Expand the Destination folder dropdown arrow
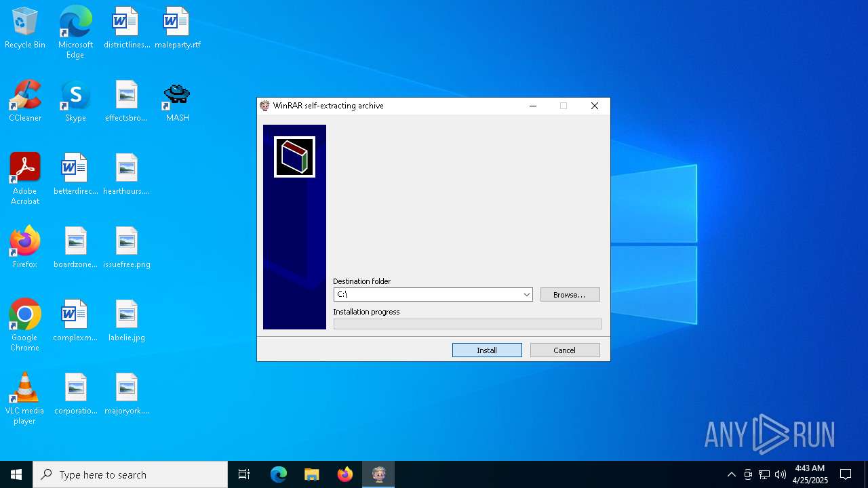 pyautogui.click(x=526, y=295)
